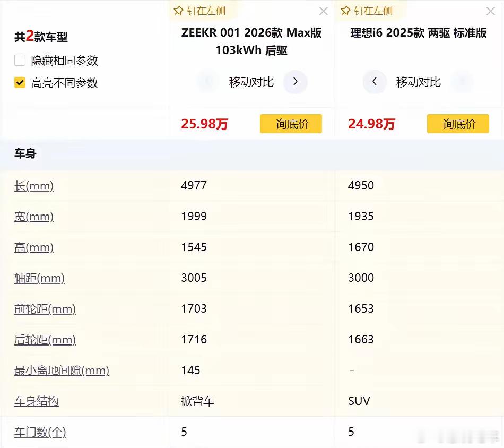Select body structure value 掀背车

(x=197, y=401)
